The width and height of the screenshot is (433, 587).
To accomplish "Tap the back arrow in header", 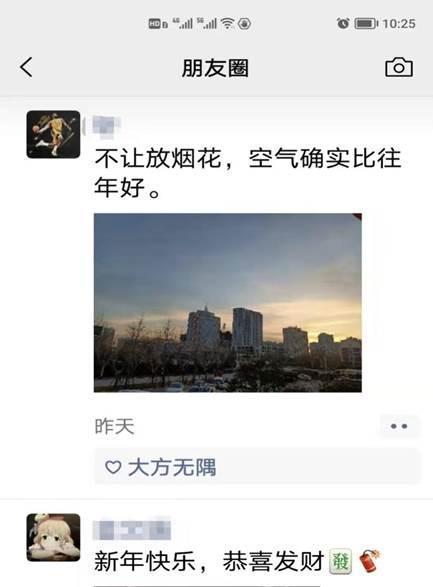I will pyautogui.click(x=26, y=67).
